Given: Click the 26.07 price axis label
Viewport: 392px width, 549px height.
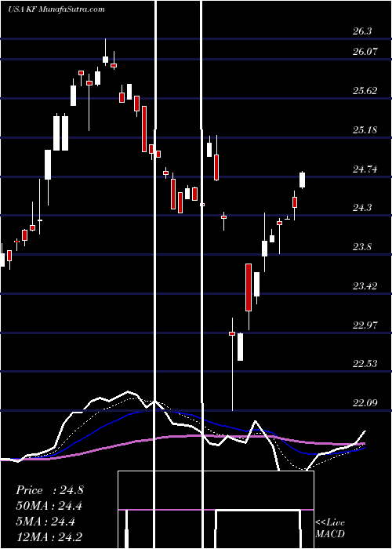Looking at the screenshot, I should pos(365,52).
